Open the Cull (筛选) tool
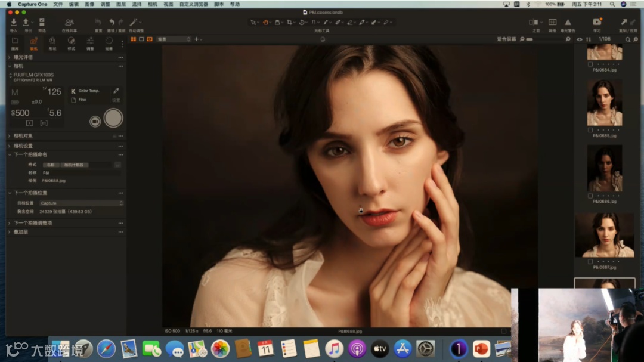 point(42,22)
